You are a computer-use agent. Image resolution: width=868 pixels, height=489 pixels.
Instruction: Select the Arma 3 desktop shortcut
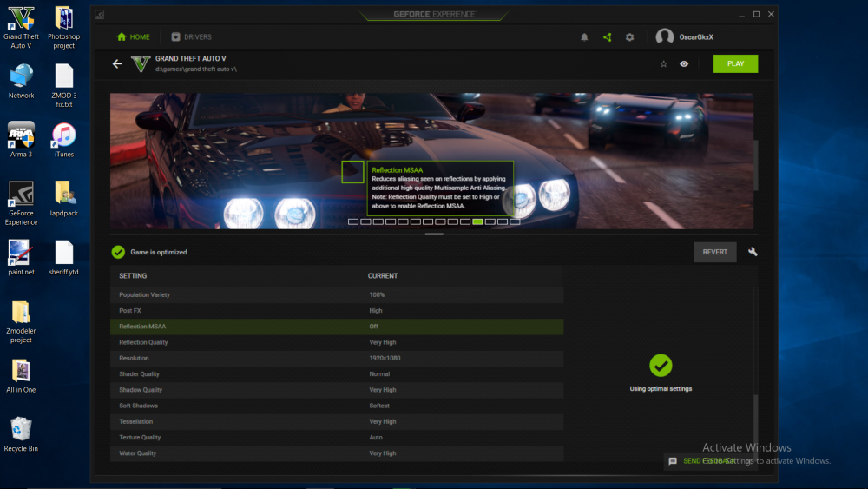[21, 140]
